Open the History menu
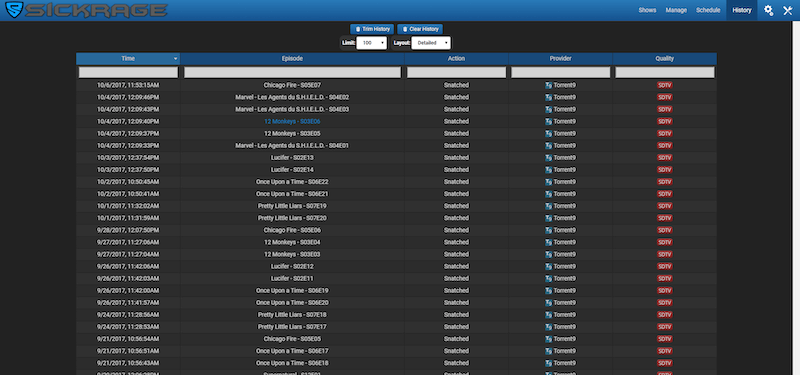The height and width of the screenshot is (375, 800). point(742,10)
